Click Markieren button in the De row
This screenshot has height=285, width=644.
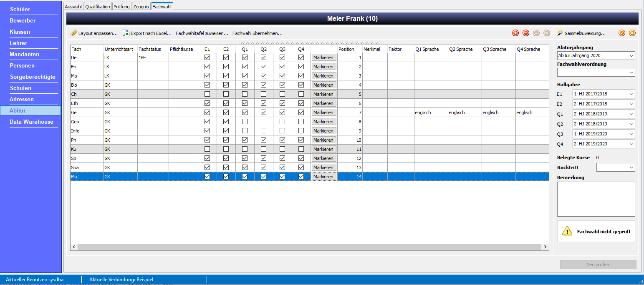coord(323,57)
